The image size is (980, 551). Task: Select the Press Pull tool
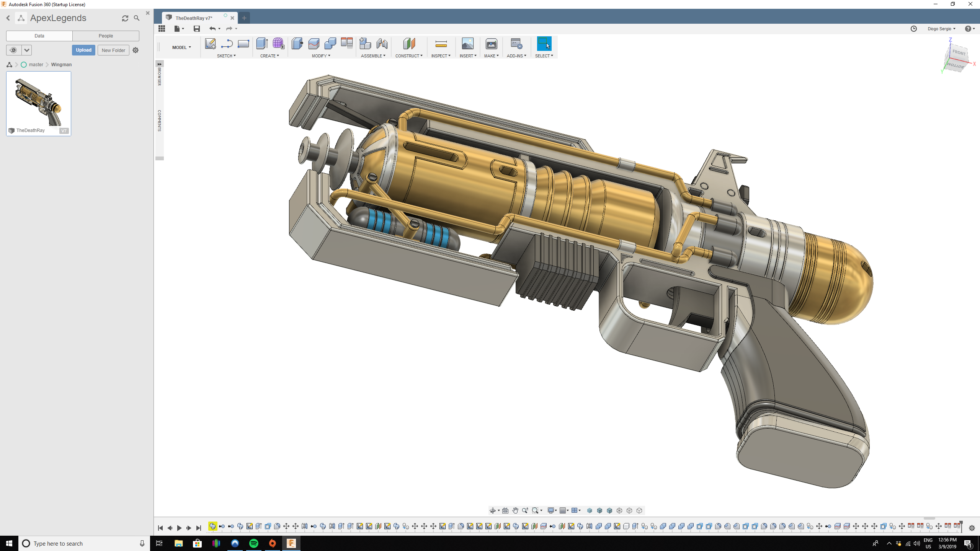(297, 44)
